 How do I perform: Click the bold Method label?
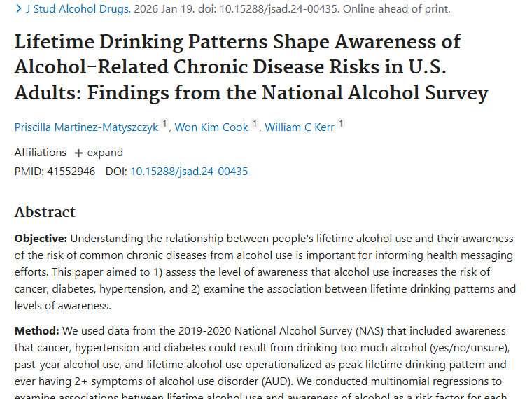pyautogui.click(x=36, y=331)
